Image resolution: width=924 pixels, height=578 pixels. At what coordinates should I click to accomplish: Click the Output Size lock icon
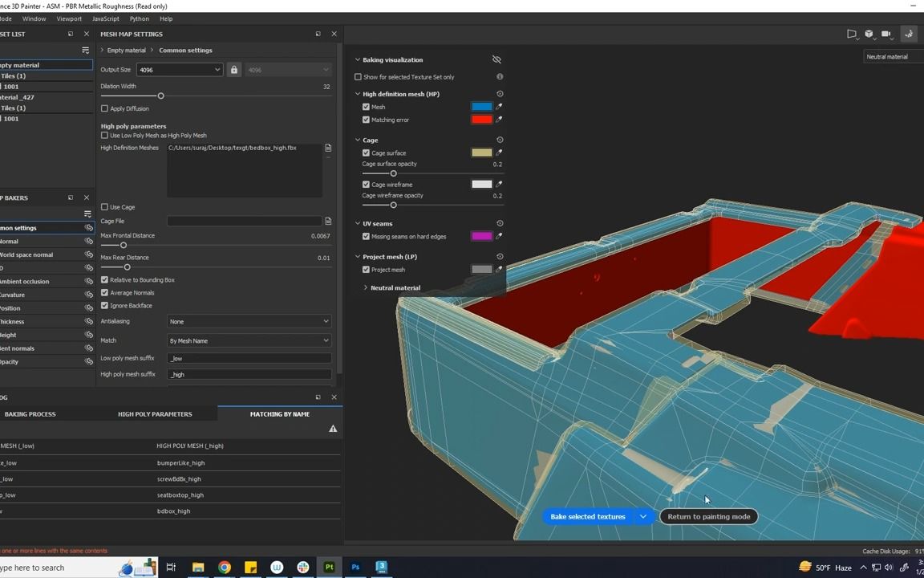tap(234, 70)
